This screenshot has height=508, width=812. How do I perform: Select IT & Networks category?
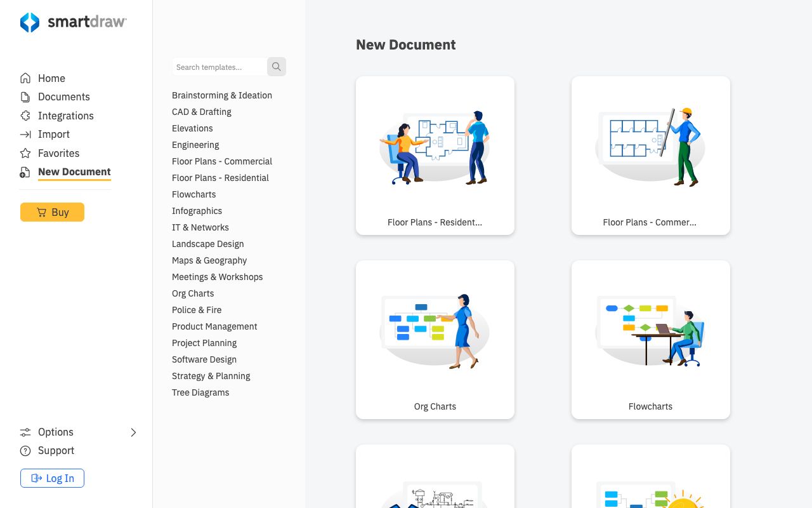[200, 227]
